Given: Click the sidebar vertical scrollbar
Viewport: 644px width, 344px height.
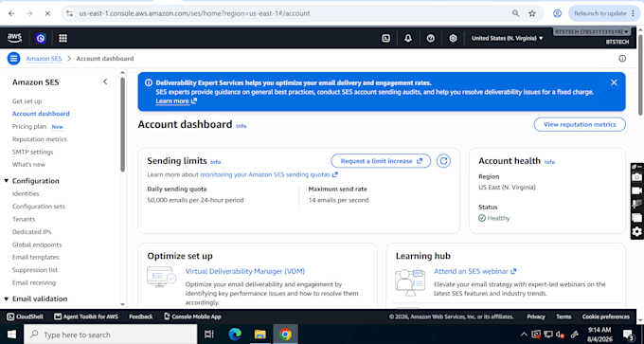Looking at the screenshot, I should click(x=122, y=123).
